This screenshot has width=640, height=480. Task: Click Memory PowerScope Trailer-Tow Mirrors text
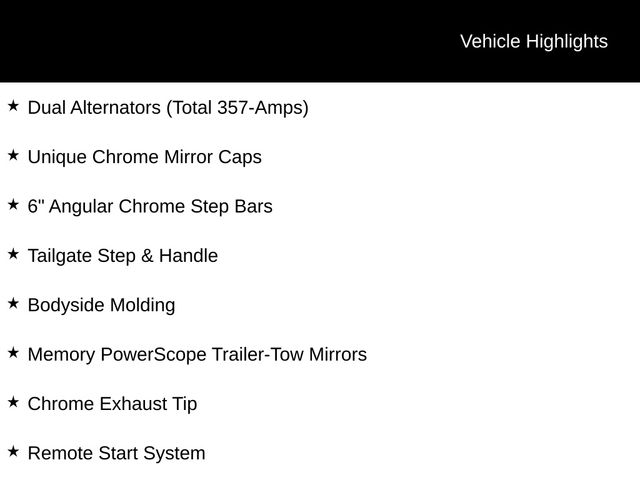click(x=197, y=355)
